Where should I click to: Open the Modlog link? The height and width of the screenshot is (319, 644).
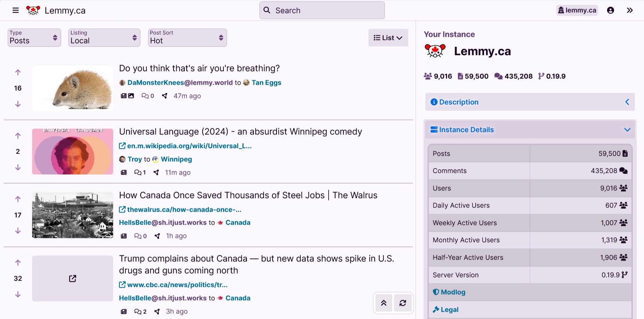pyautogui.click(x=449, y=292)
